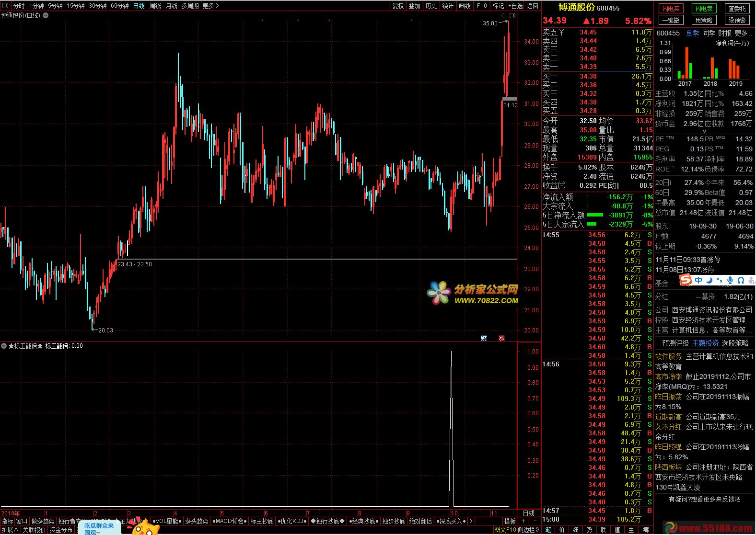
Task: Open 设预警 alert settings
Action: tap(737, 20)
